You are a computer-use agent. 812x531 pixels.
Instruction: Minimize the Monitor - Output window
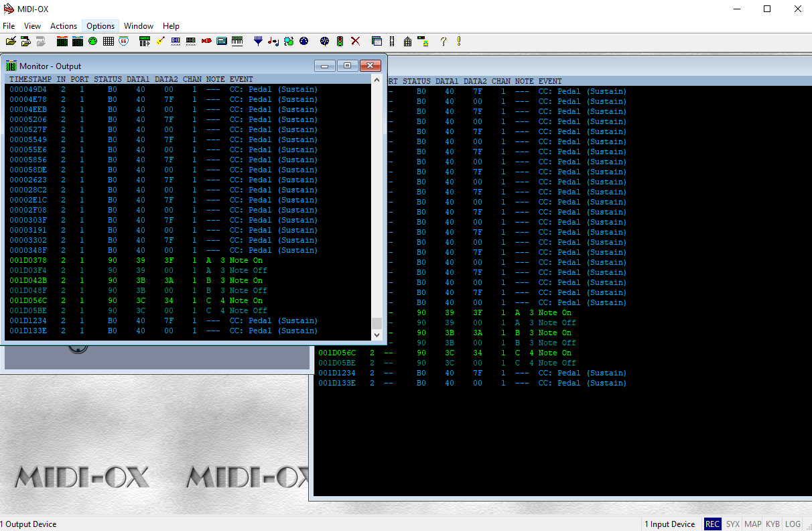[x=325, y=66]
